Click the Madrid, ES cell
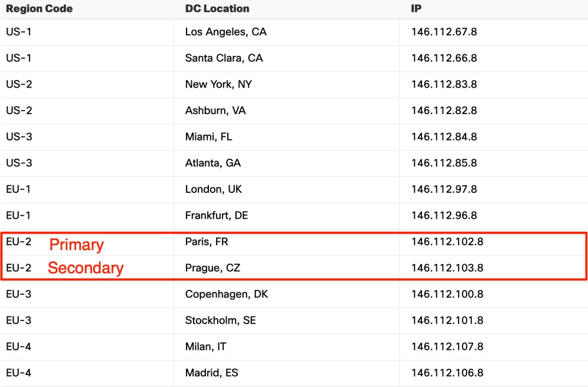 point(211,373)
